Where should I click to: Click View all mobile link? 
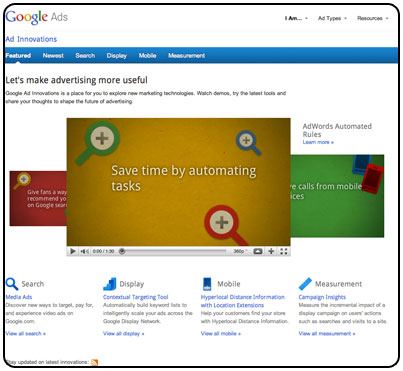(x=221, y=333)
